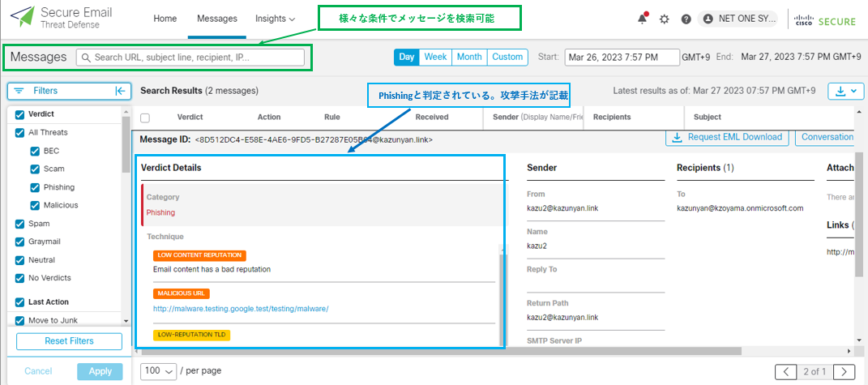Viewport: 868px width, 385px height.
Task: Click the page indicator 2 of 1
Action: pyautogui.click(x=815, y=371)
